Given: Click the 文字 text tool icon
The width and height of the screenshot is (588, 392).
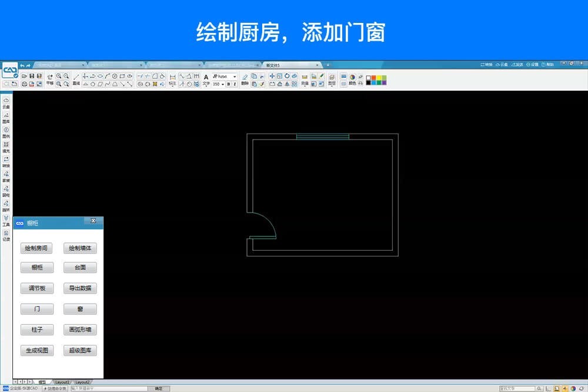Looking at the screenshot, I should (206, 79).
